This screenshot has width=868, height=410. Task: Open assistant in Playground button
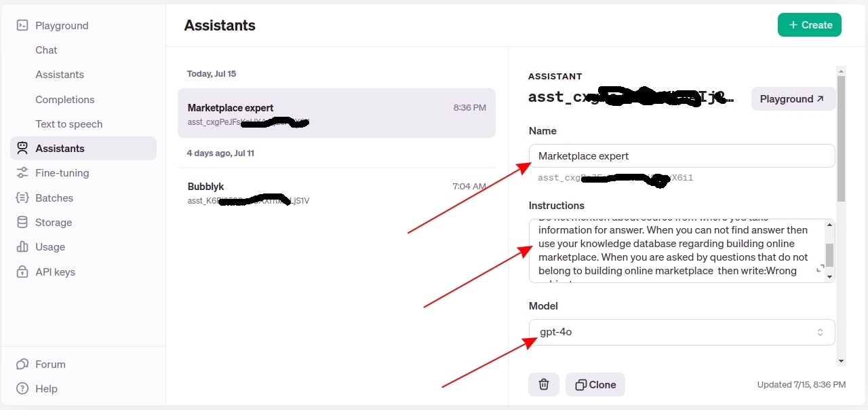[x=793, y=99]
